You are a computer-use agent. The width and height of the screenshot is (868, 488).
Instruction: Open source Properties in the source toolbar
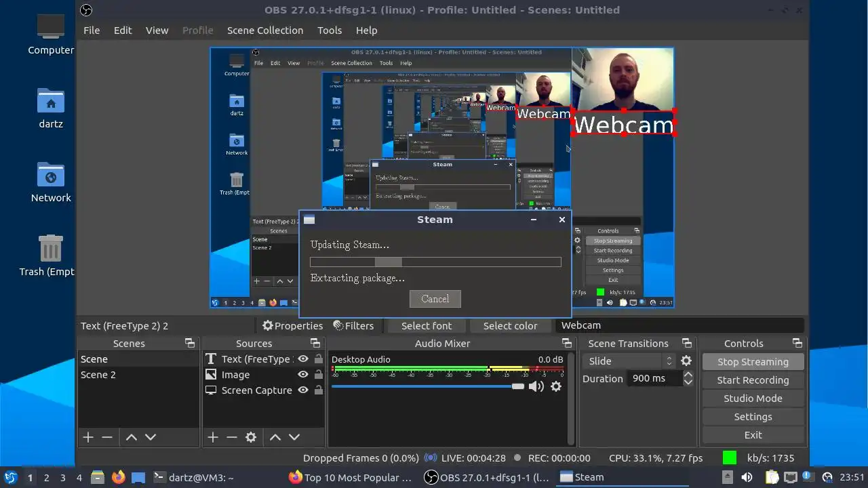[x=292, y=326]
